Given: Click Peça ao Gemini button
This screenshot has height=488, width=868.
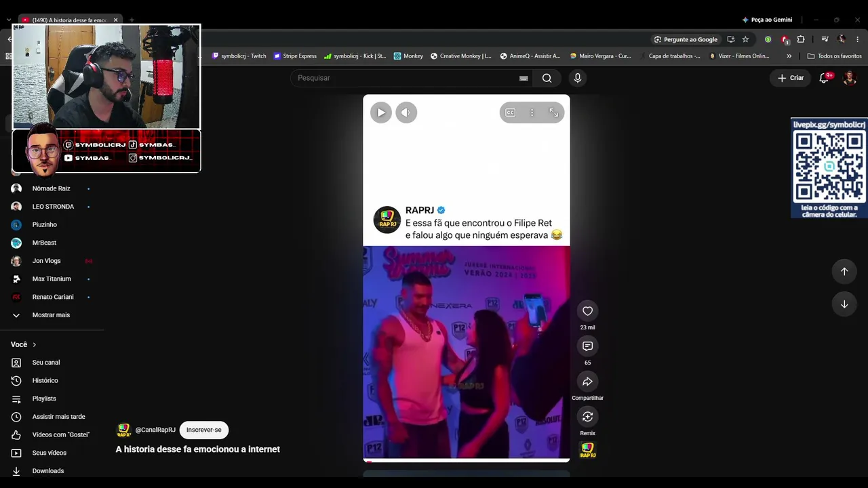Looking at the screenshot, I should click(767, 20).
